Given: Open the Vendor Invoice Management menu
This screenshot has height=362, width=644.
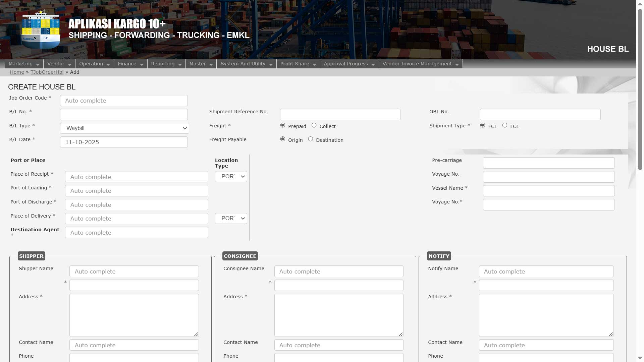Looking at the screenshot, I should [x=420, y=64].
